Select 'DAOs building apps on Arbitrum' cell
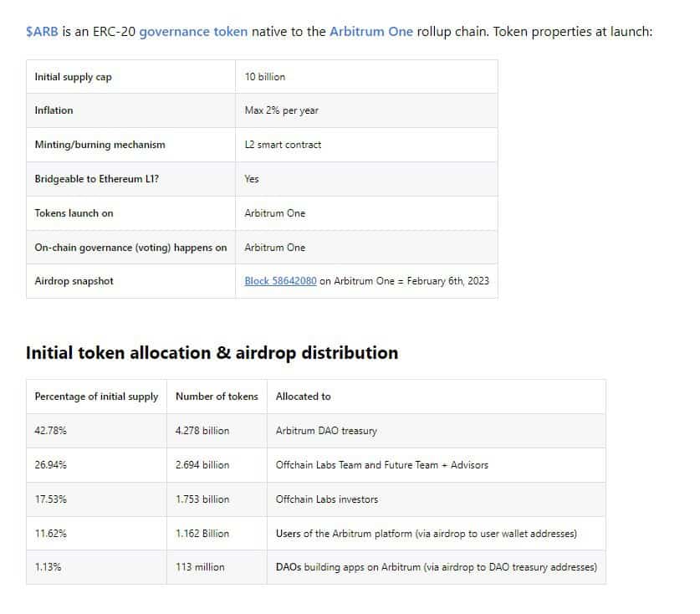Image resolution: width=700 pixels, height=614 pixels. 437,567
